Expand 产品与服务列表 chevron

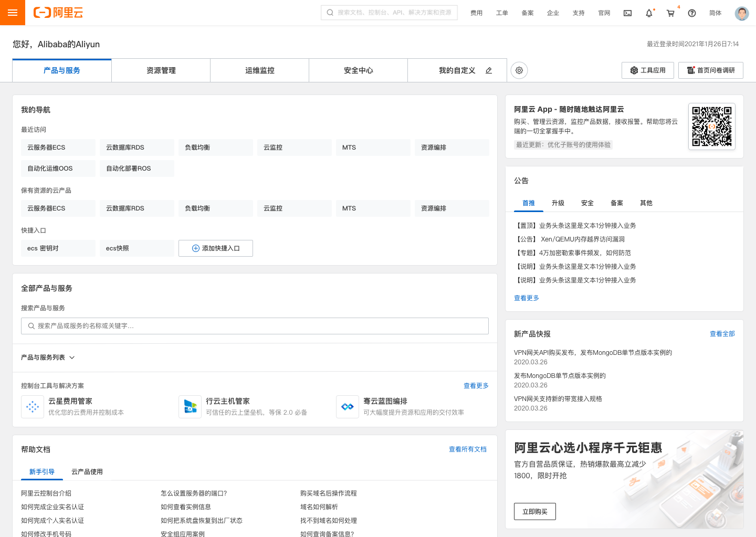pos(72,357)
